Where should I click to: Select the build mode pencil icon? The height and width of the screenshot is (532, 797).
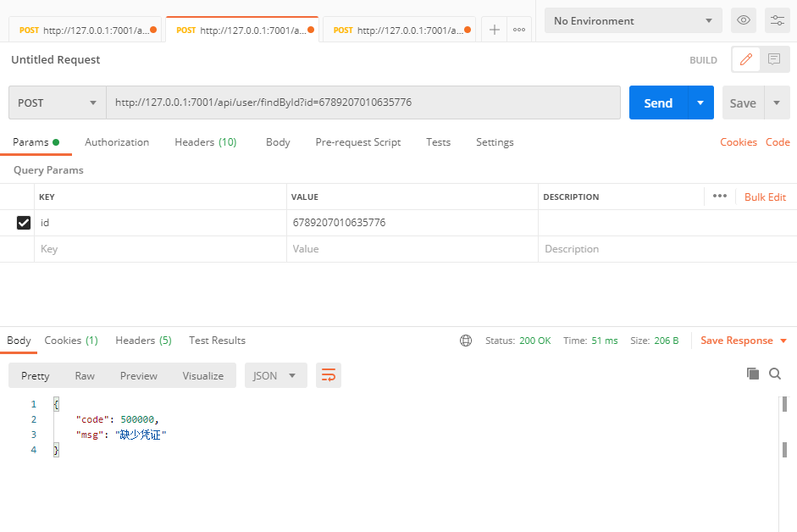(x=745, y=59)
